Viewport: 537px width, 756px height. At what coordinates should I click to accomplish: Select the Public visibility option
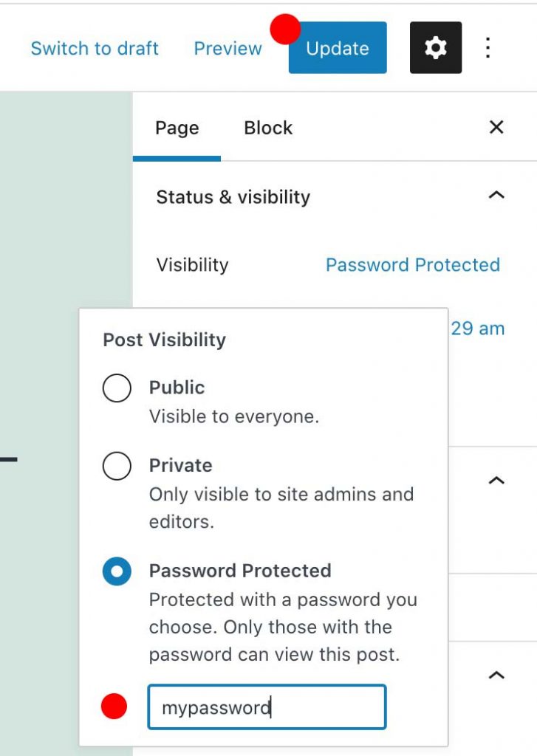click(x=117, y=388)
